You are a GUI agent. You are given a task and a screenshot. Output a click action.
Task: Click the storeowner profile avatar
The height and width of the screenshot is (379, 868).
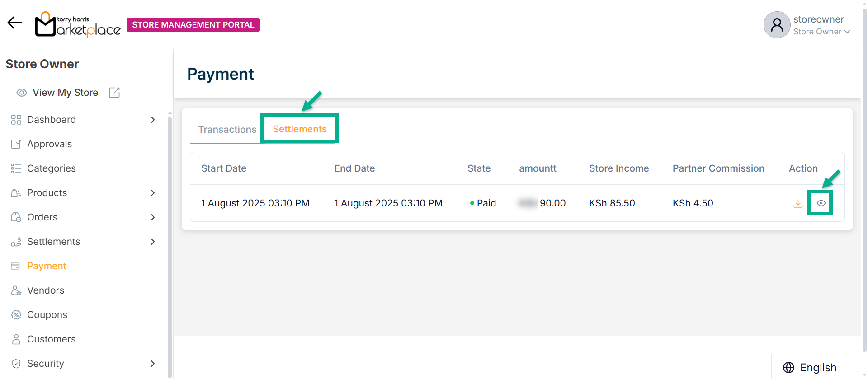click(x=777, y=25)
